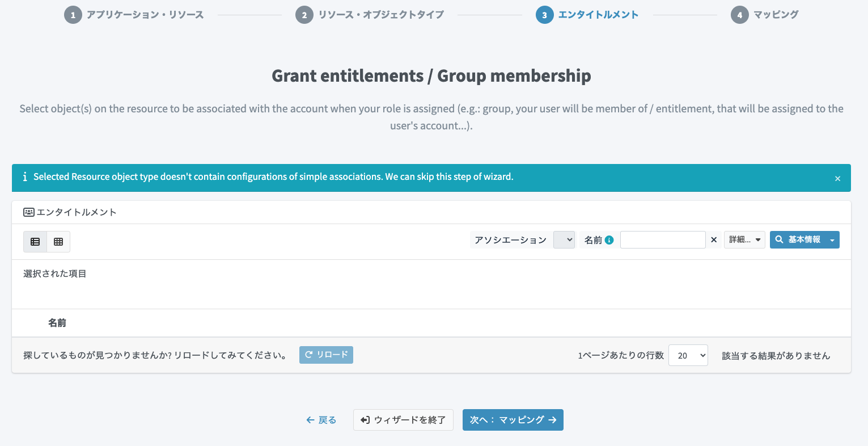Click the リロード button
This screenshot has height=446, width=868.
point(326,355)
